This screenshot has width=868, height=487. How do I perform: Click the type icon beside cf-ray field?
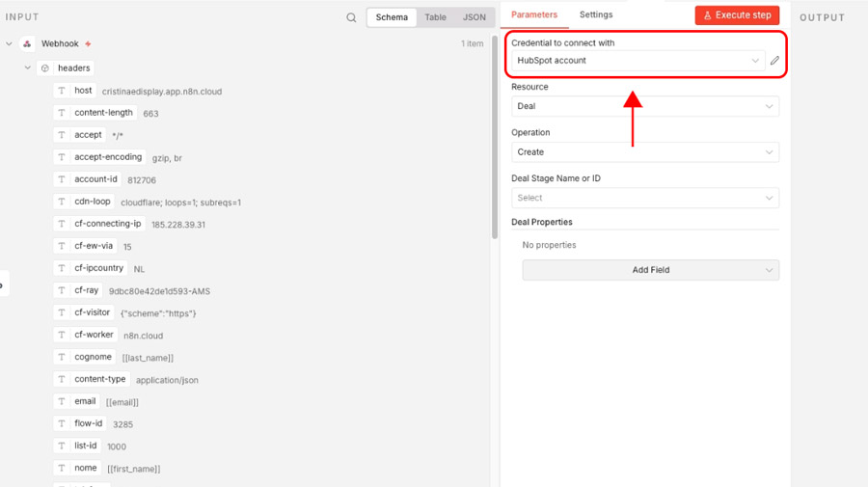tap(62, 290)
